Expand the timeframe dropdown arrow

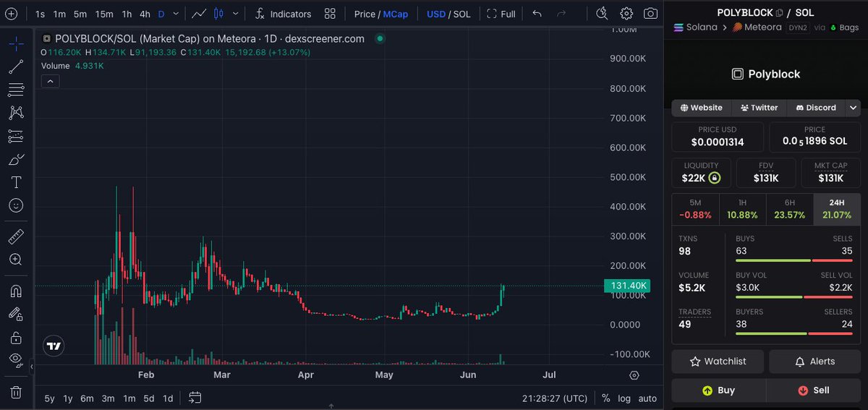pyautogui.click(x=176, y=14)
